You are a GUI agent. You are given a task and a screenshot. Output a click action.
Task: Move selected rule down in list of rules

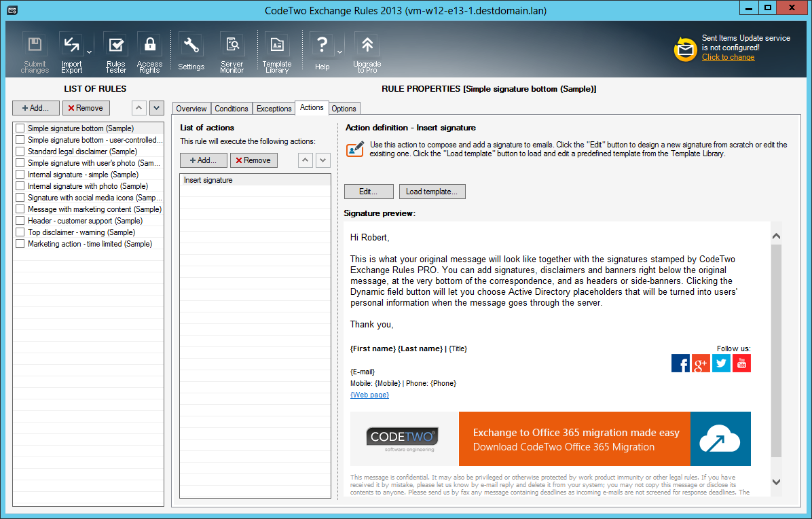(157, 108)
